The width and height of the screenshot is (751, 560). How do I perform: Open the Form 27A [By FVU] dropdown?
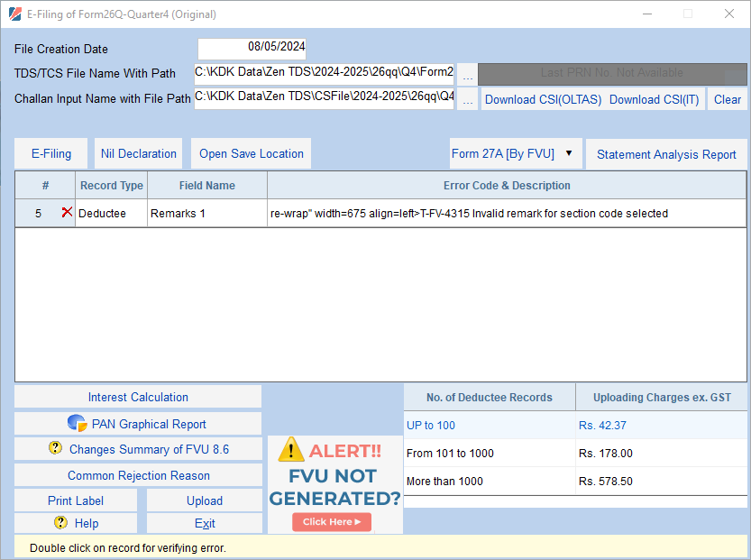point(516,154)
